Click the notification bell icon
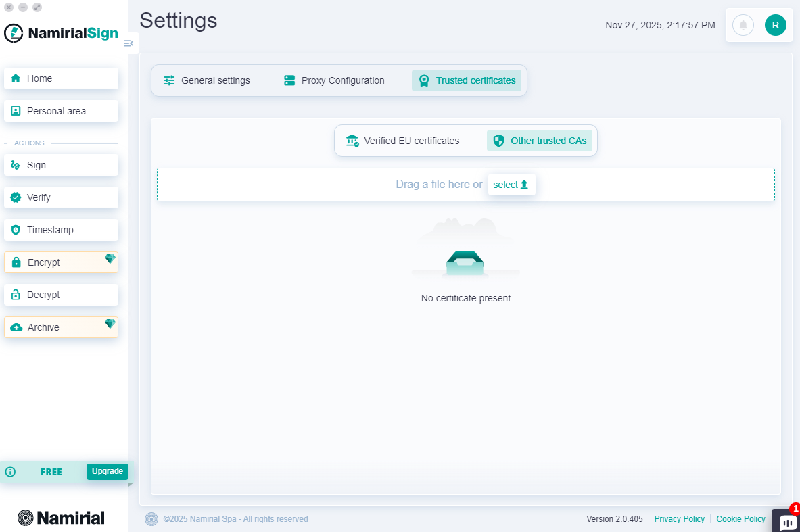800x532 pixels. coord(743,25)
